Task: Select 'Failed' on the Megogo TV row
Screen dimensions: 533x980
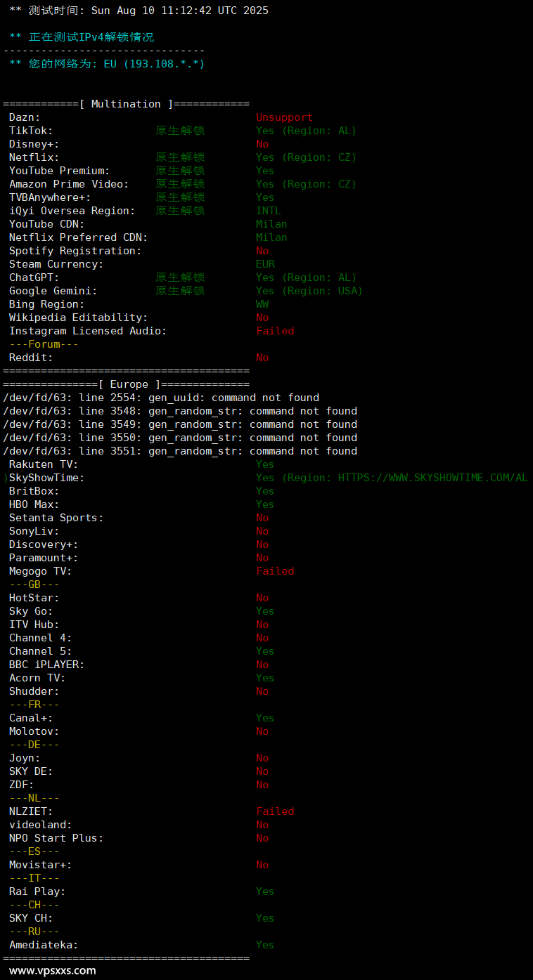Action: [x=275, y=571]
